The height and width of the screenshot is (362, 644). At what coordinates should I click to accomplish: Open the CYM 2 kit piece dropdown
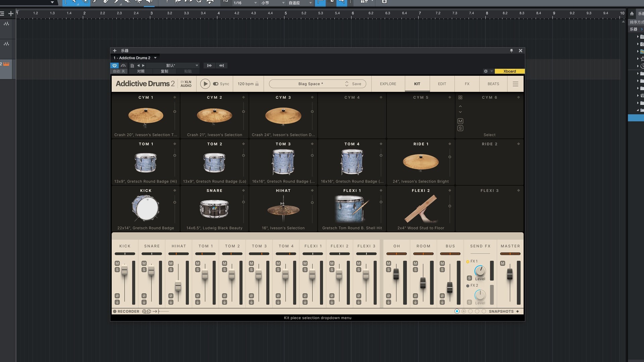click(244, 98)
